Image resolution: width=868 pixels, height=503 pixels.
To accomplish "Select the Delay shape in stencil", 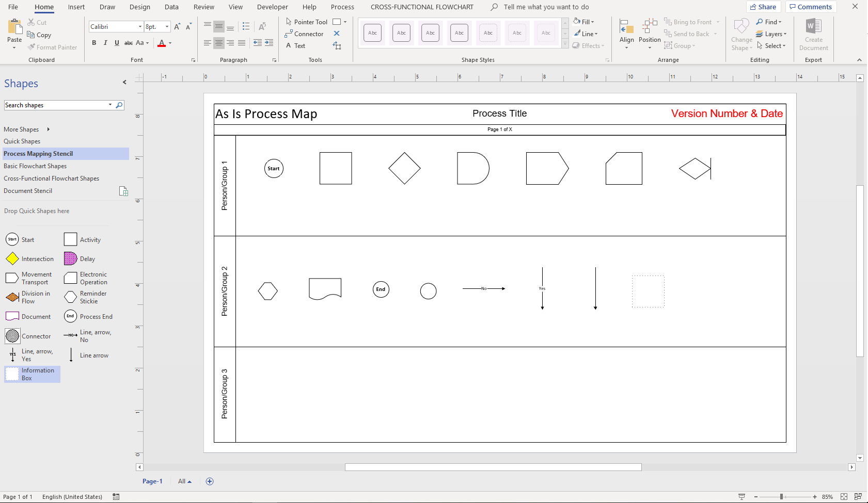I will tap(71, 259).
